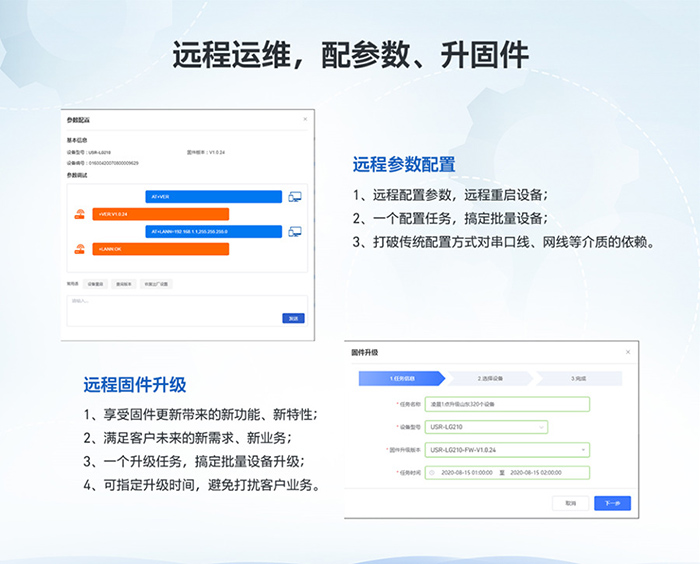Go to the 3.完成 step
700x564 pixels.
coord(578,379)
